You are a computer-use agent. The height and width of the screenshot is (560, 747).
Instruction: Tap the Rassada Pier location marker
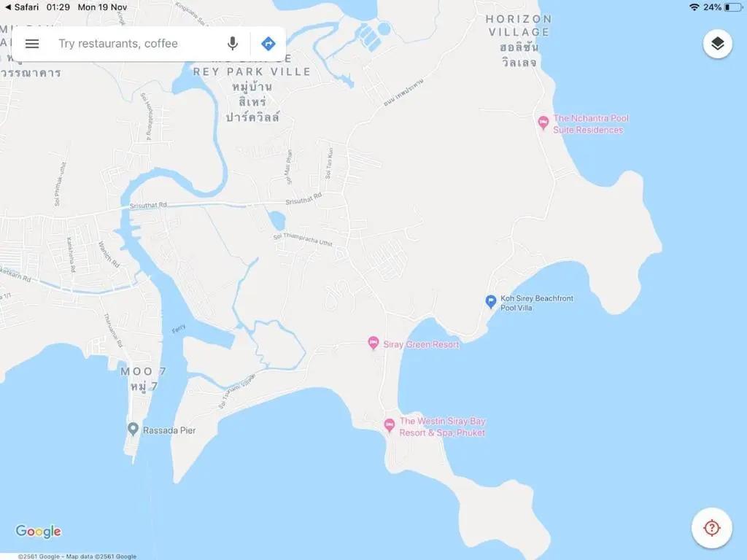[x=133, y=429]
